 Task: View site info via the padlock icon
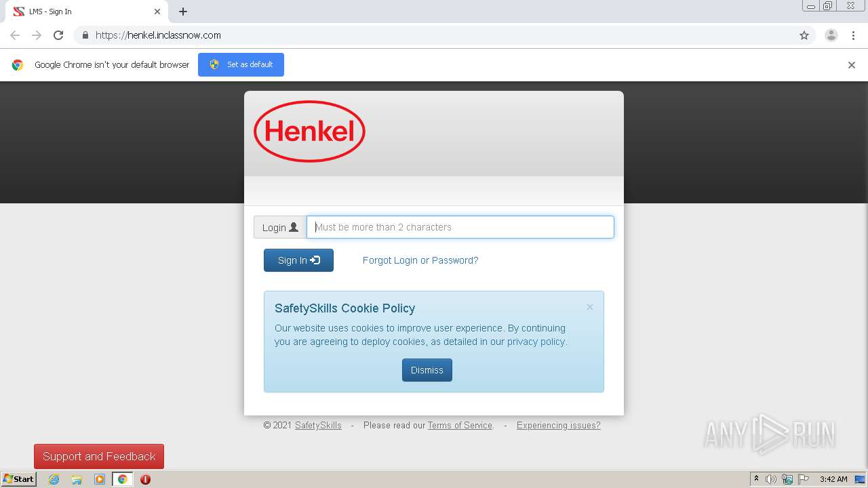[85, 35]
